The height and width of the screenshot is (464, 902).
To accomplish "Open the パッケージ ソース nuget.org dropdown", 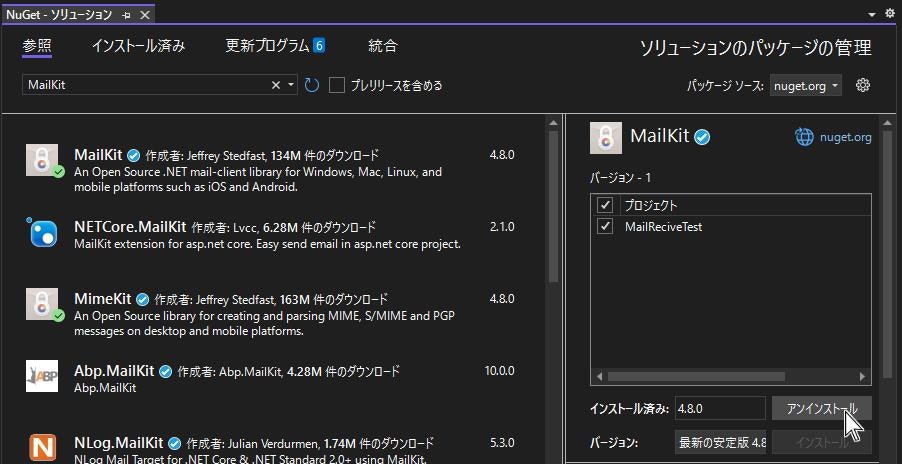I will (x=806, y=86).
